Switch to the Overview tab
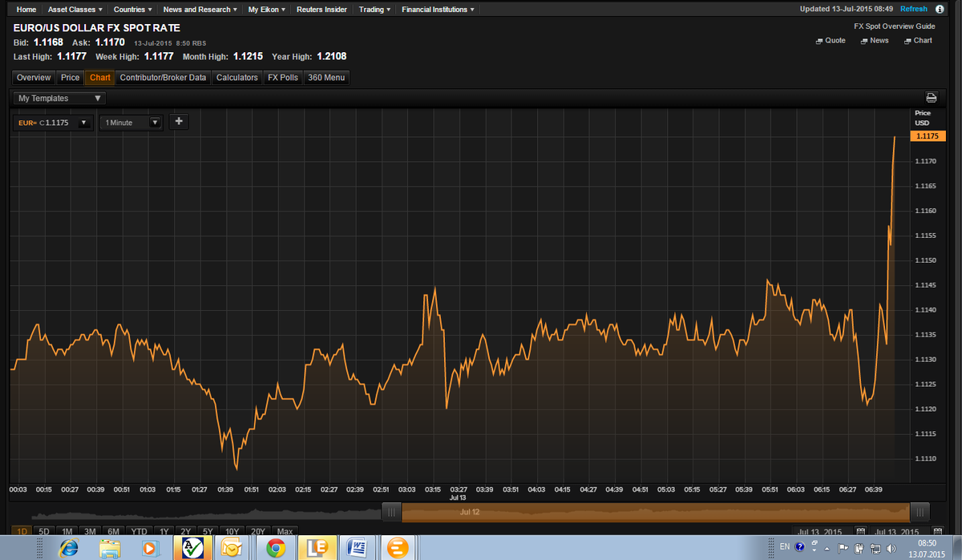962x560 pixels. point(34,78)
